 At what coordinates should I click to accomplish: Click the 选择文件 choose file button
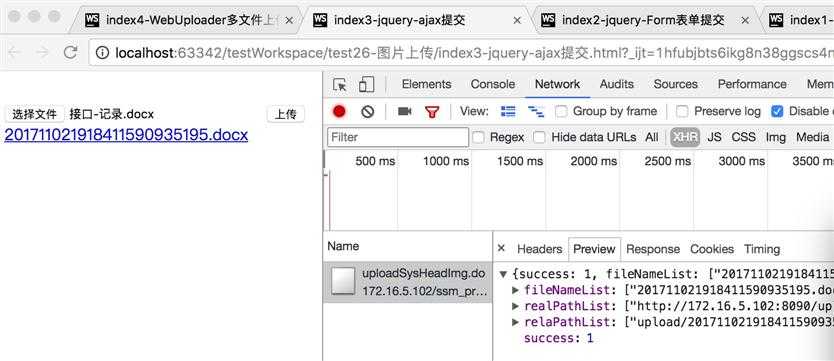[x=35, y=114]
